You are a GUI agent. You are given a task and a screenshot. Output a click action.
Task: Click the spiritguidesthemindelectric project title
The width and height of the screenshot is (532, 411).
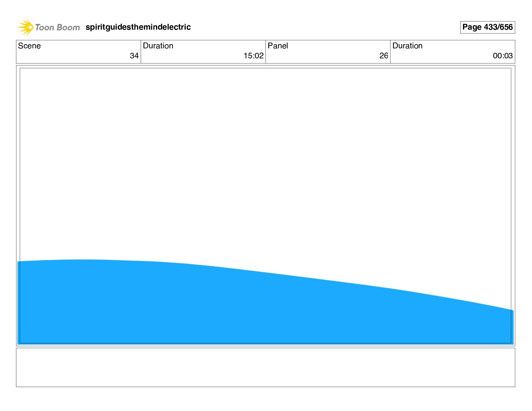[138, 27]
